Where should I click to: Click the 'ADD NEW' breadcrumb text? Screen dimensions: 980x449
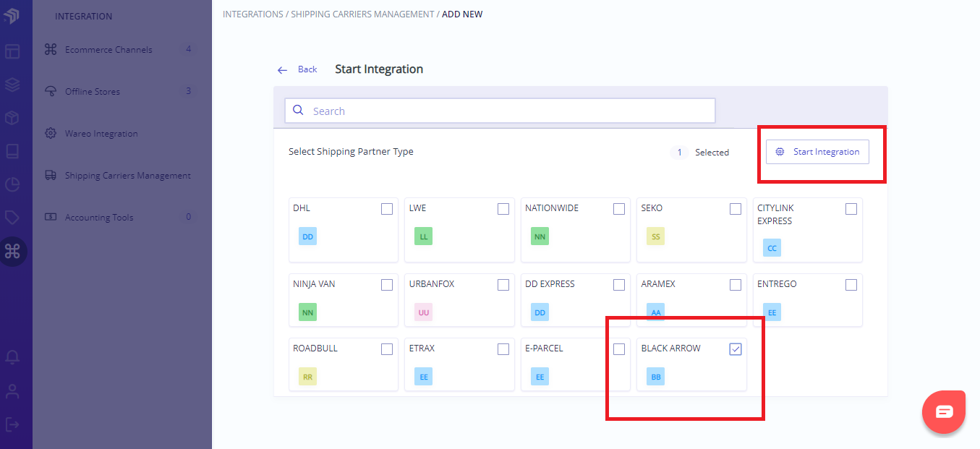462,14
